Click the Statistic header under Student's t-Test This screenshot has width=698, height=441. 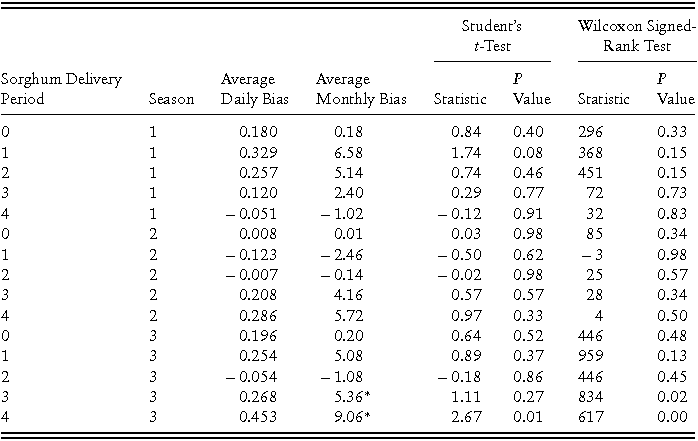click(x=460, y=99)
